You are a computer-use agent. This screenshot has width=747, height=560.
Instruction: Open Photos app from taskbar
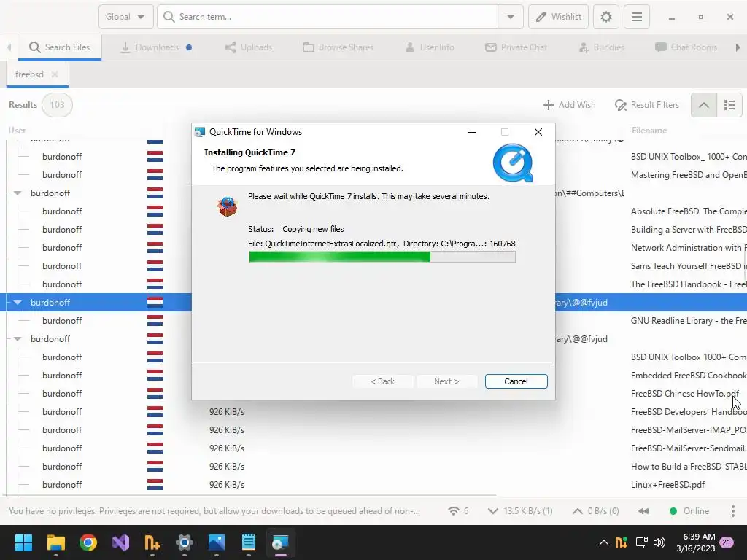tap(217, 542)
